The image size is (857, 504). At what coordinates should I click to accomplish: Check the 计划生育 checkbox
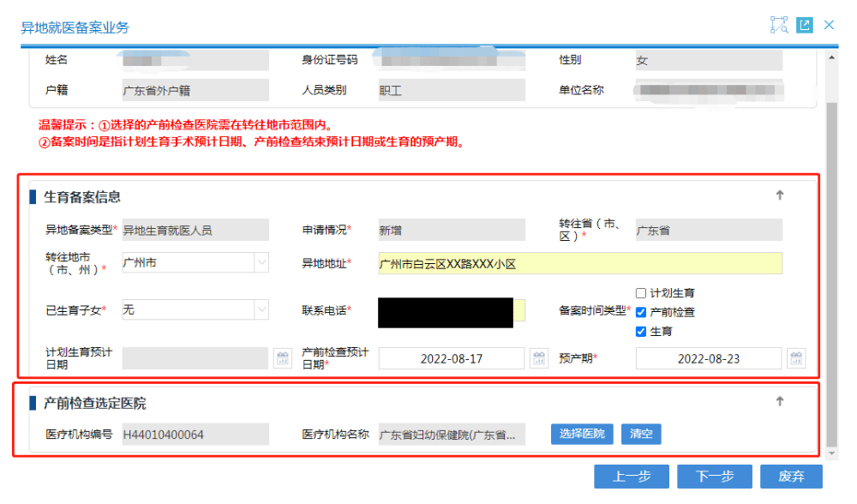tap(641, 293)
